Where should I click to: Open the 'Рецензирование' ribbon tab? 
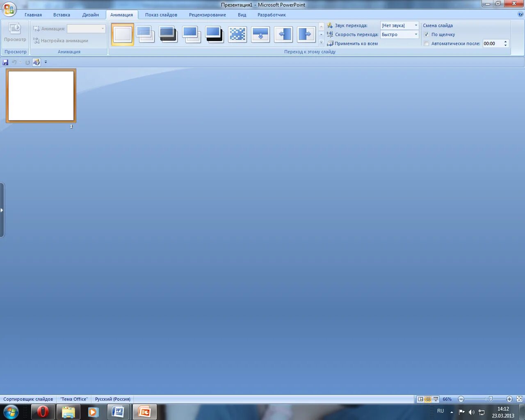coord(208,15)
